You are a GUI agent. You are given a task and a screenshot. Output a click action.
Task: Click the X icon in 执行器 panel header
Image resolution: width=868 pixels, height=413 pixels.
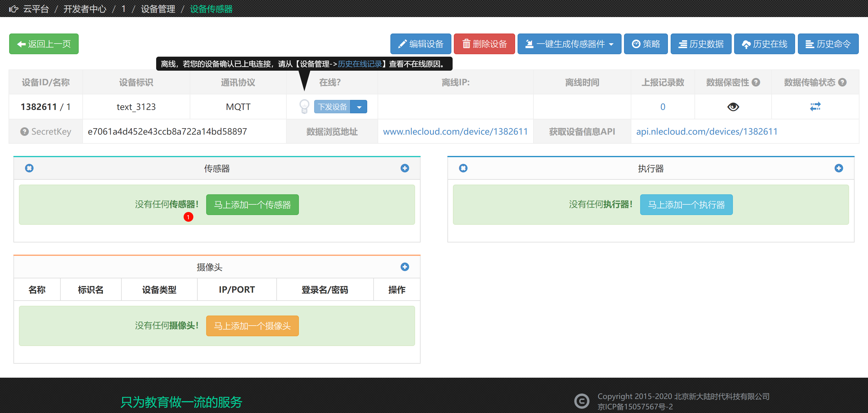click(463, 168)
